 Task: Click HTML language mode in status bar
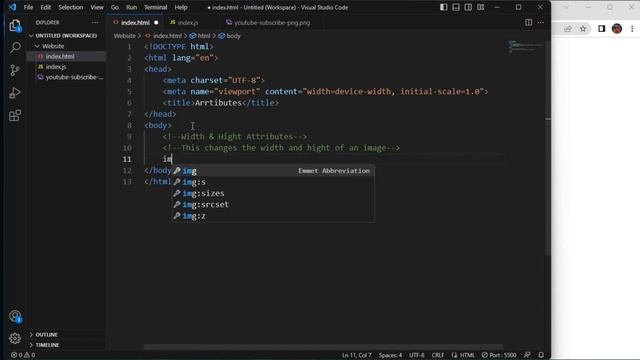(467, 355)
